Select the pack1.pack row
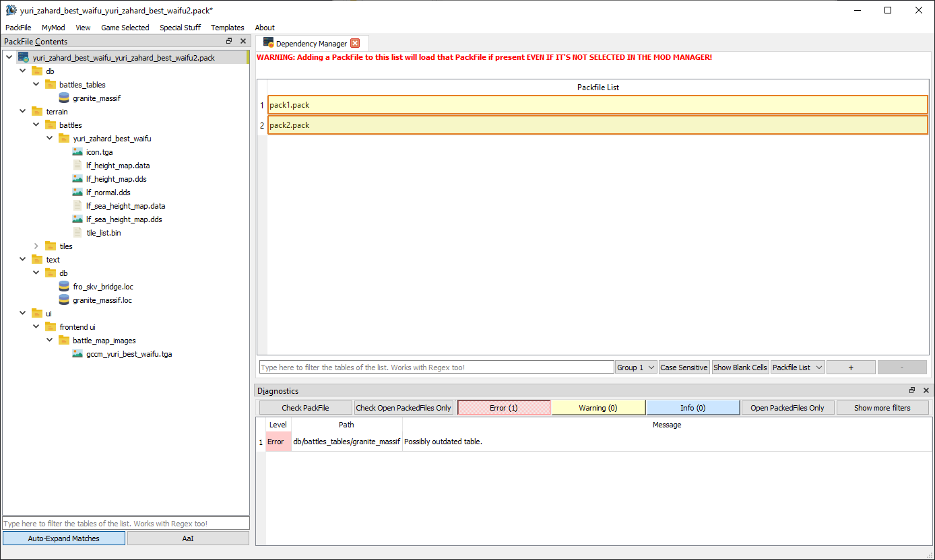The image size is (935, 560). click(x=598, y=105)
